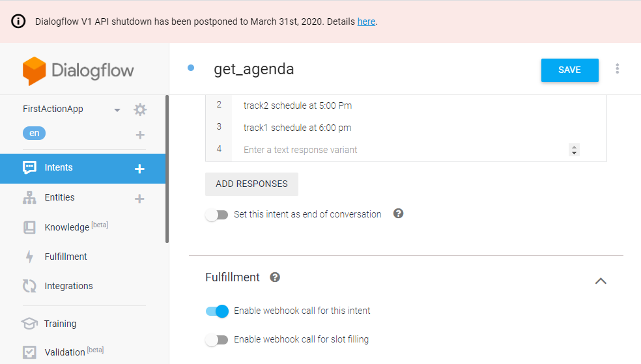Image resolution: width=641 pixels, height=364 pixels.
Task: Add a new language with plus icon
Action: click(x=140, y=135)
